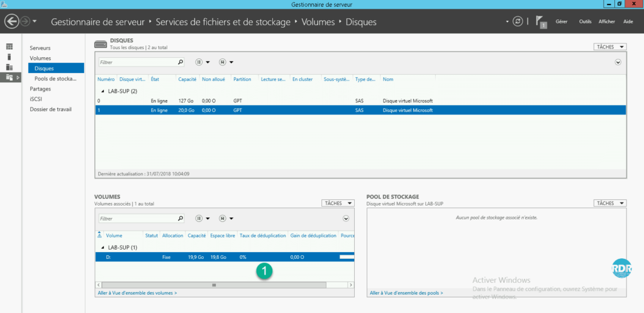Sort by the Capacité column in Disques

187,79
